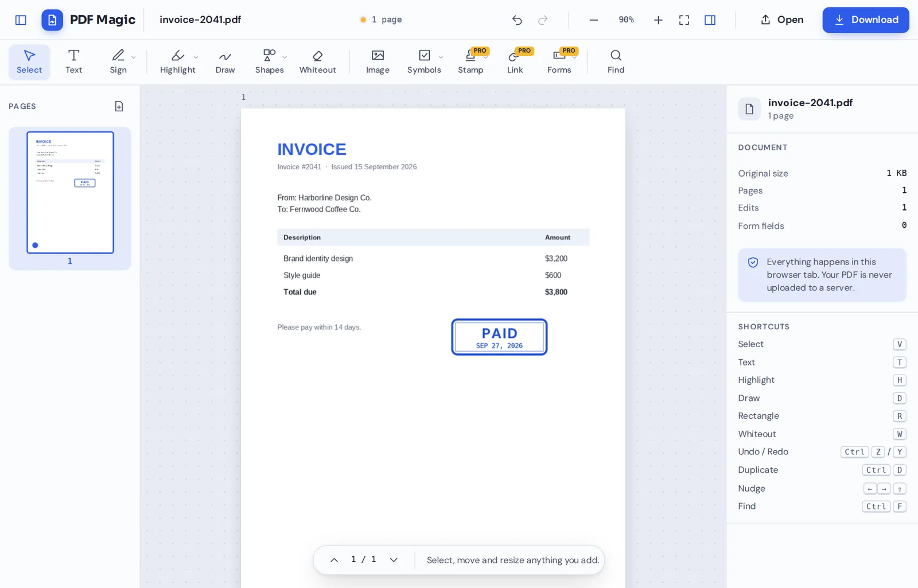Image resolution: width=918 pixels, height=588 pixels.
Task: Go to next page with down chevron
Action: (394, 560)
